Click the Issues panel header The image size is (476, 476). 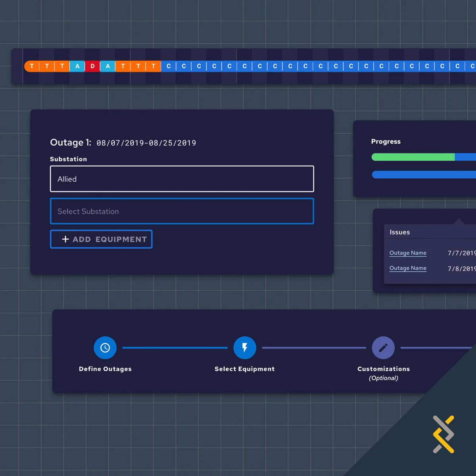(x=430, y=232)
